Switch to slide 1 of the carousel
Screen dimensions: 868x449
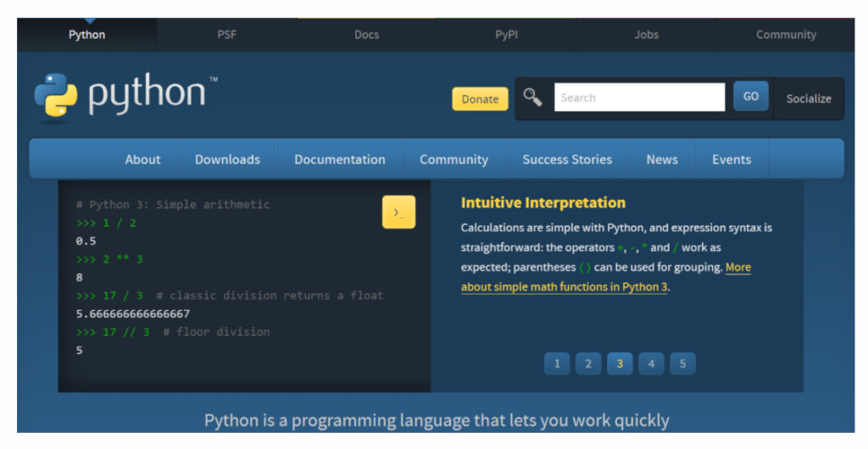(557, 363)
